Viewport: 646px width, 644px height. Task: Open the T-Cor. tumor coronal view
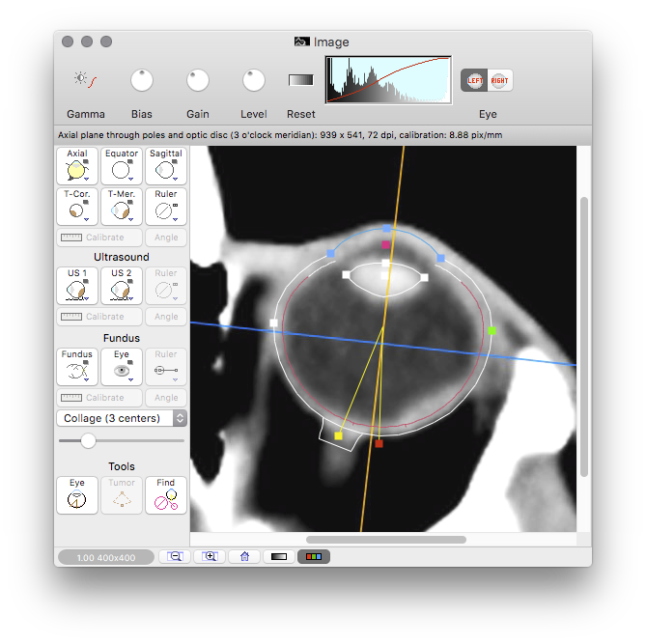click(77, 206)
